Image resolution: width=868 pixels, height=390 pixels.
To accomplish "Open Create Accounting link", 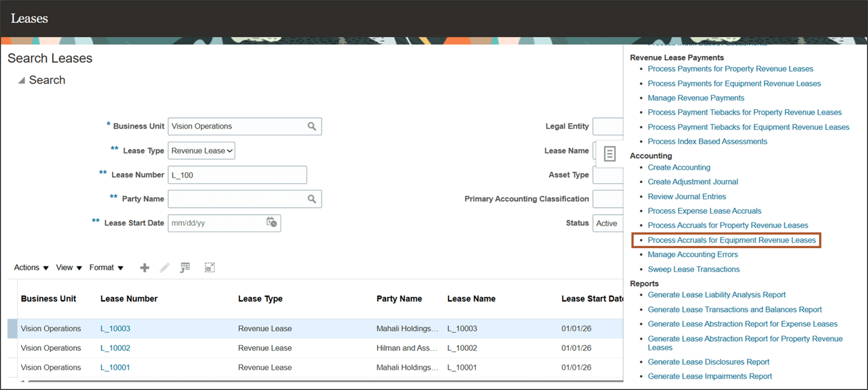I will click(x=679, y=167).
